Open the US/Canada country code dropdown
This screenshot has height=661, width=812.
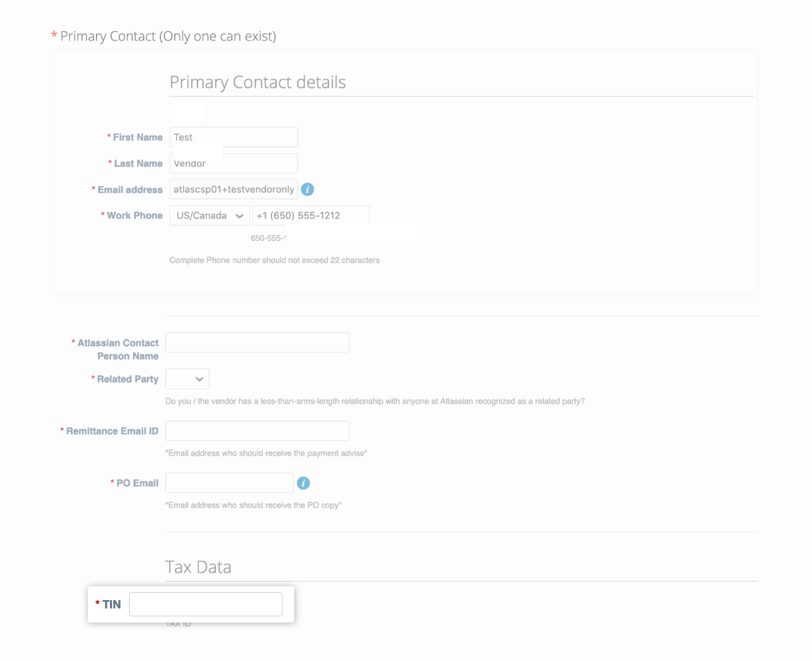pos(209,215)
